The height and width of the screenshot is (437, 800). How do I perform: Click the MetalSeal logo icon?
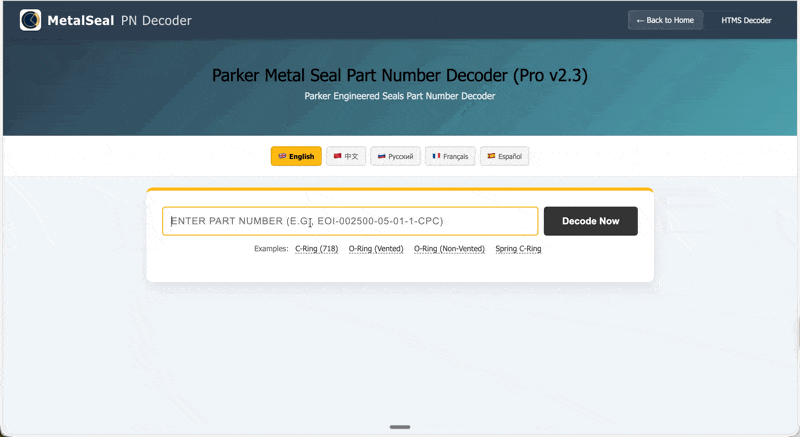(x=30, y=20)
